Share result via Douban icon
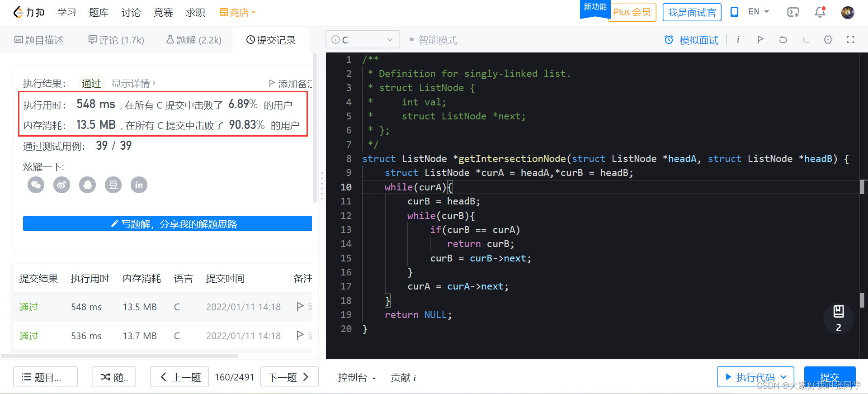Screen dimensions: 868x394 coord(113,185)
